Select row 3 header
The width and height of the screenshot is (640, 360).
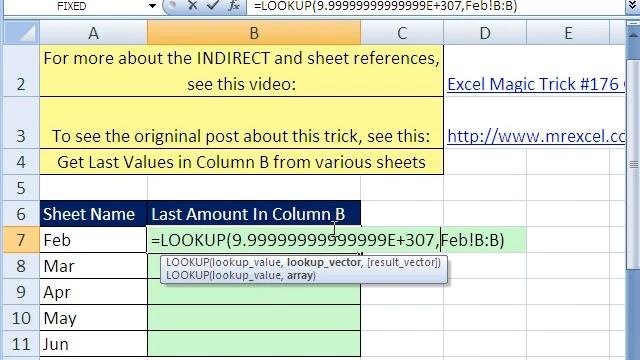click(x=22, y=122)
